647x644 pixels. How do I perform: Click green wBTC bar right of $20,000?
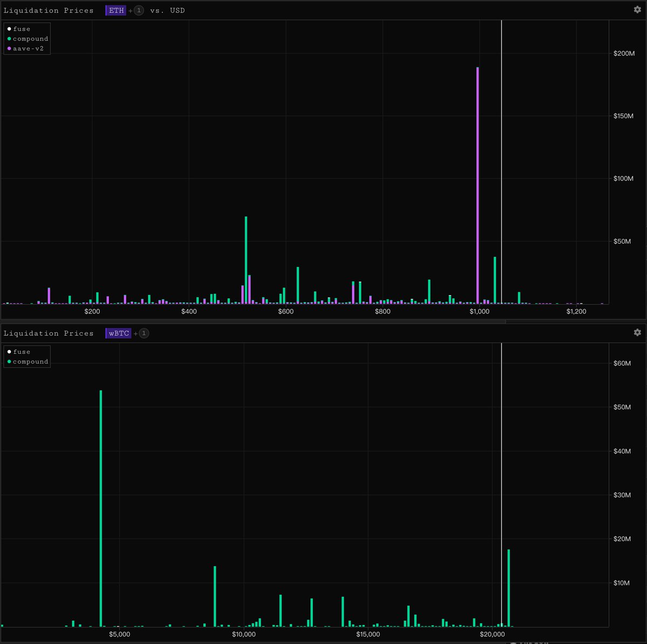[508, 588]
